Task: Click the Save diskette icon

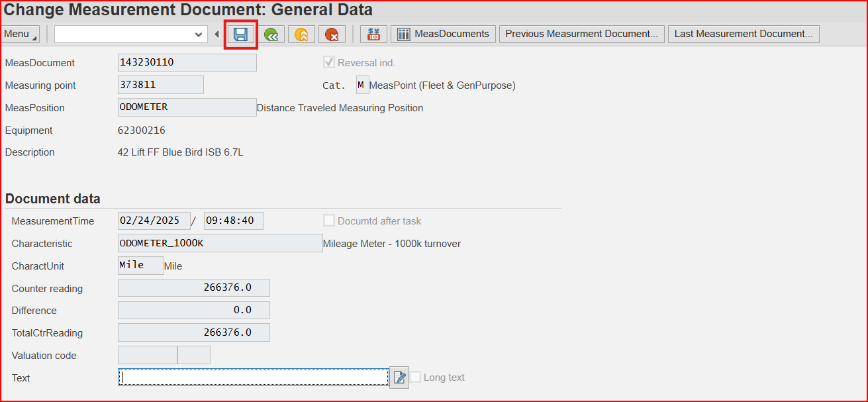Action: coord(241,34)
